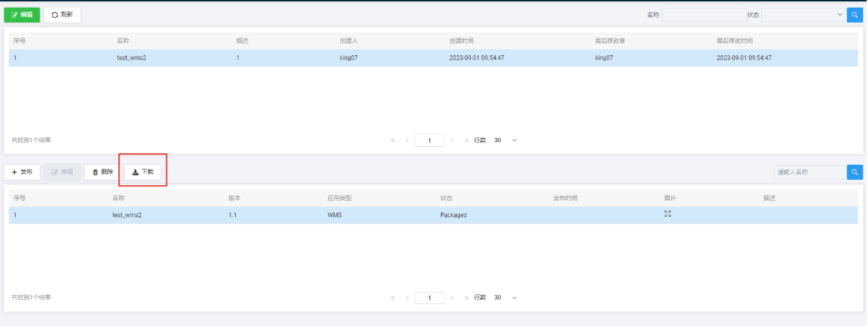Go to last page in upper table pagination
Image resolution: width=868 pixels, height=326 pixels.
(x=467, y=140)
